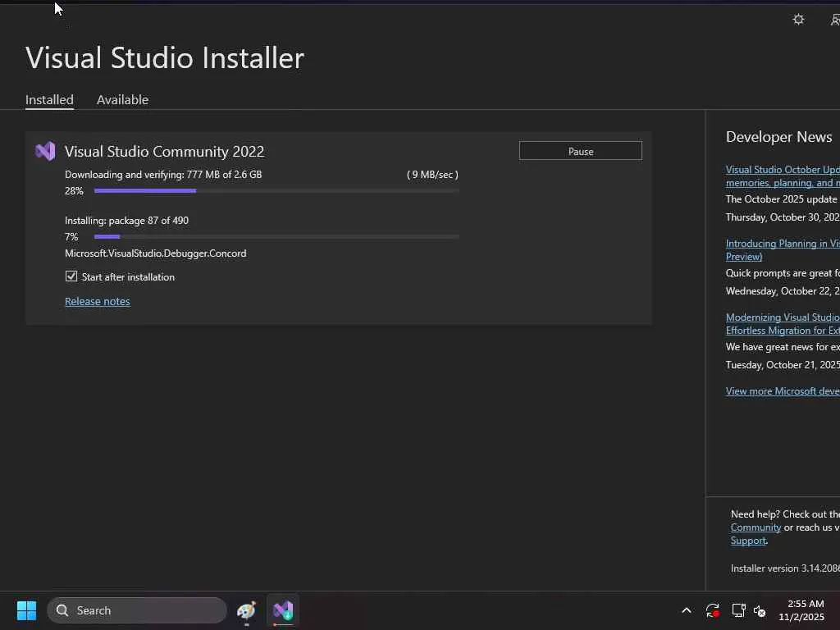This screenshot has height=630, width=840.
Task: Click the Installer version text
Action: 785,568
